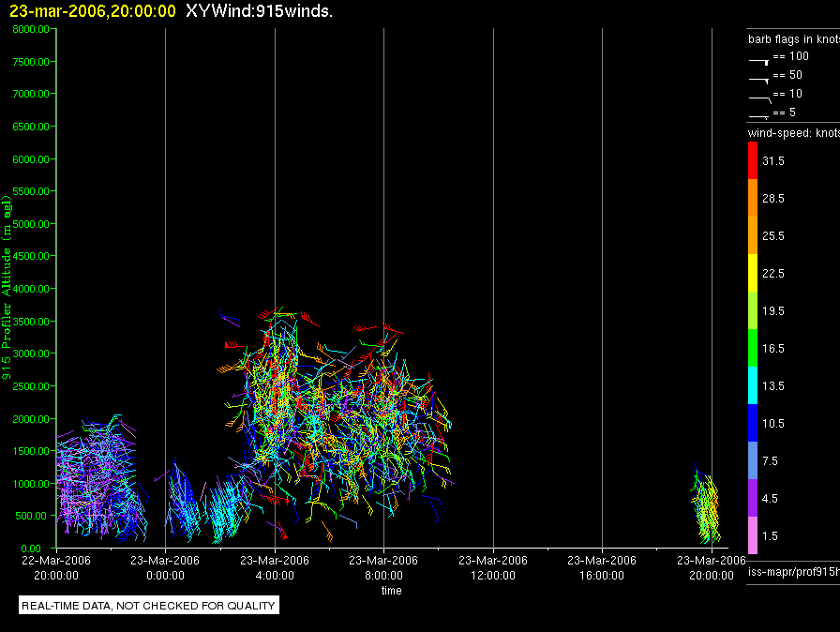Select the yellow 22.5 knots color swatch
Viewport: 840px width, 632px height.
pyautogui.click(x=753, y=273)
